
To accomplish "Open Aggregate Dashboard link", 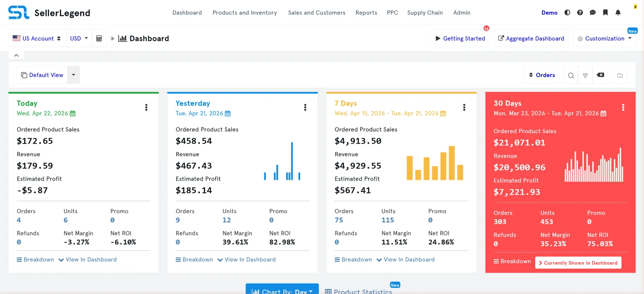I will (531, 39).
